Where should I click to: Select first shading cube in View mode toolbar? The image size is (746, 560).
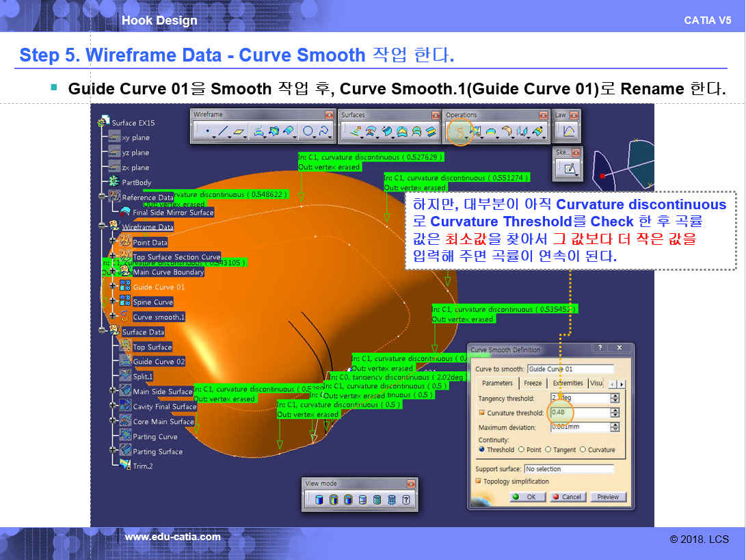tap(319, 500)
